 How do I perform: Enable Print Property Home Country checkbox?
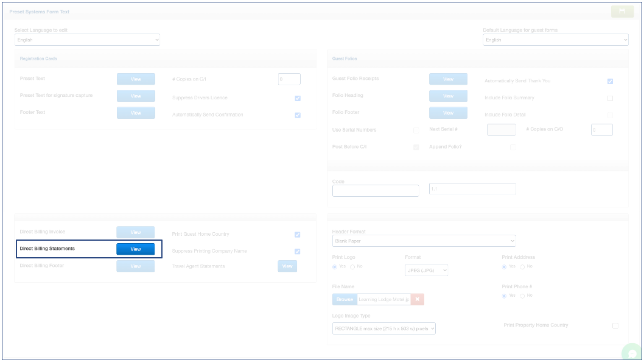615,325
